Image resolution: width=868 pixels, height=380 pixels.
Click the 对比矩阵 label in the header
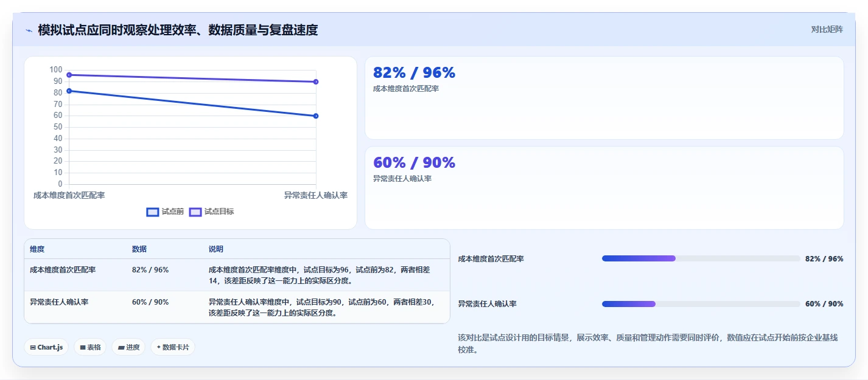coord(827,29)
